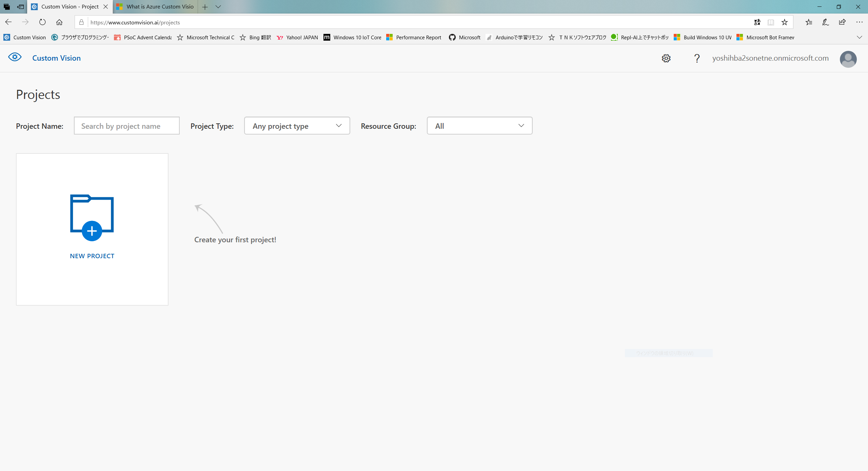
Task: Open browser settings and more menu
Action: [859, 22]
